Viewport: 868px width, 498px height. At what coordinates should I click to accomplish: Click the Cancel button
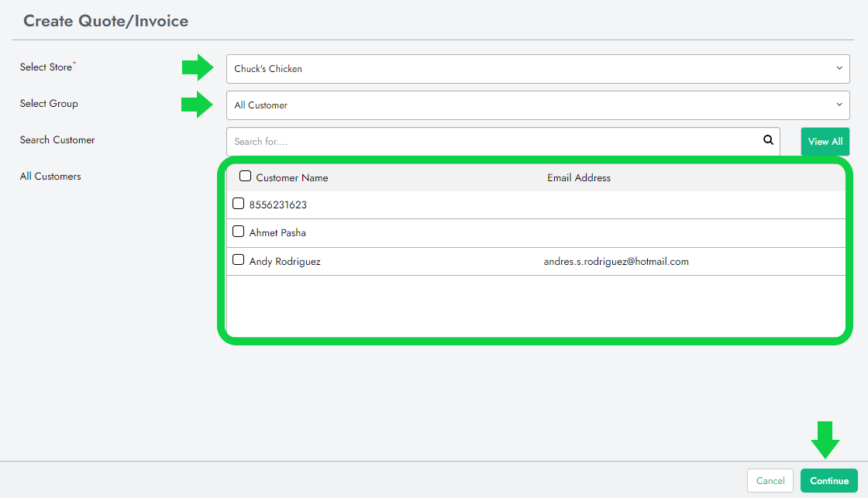770,481
